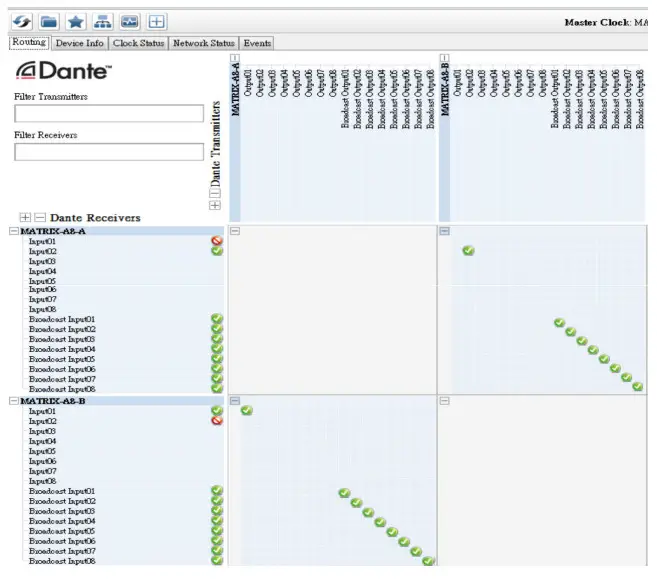Switch to the Network Status tab
The width and height of the screenshot is (657, 579).
[x=204, y=43]
